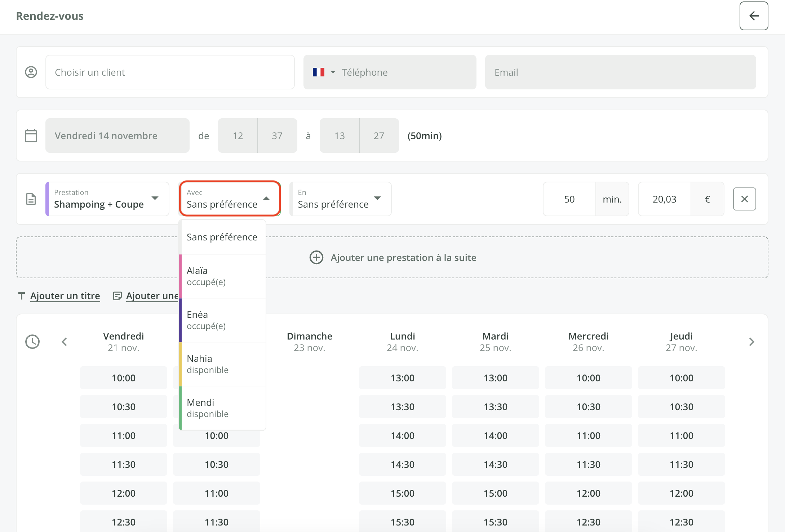Viewport: 785px width, 532px height.
Task: Select Nahia disponible from the list
Action: tap(223, 364)
